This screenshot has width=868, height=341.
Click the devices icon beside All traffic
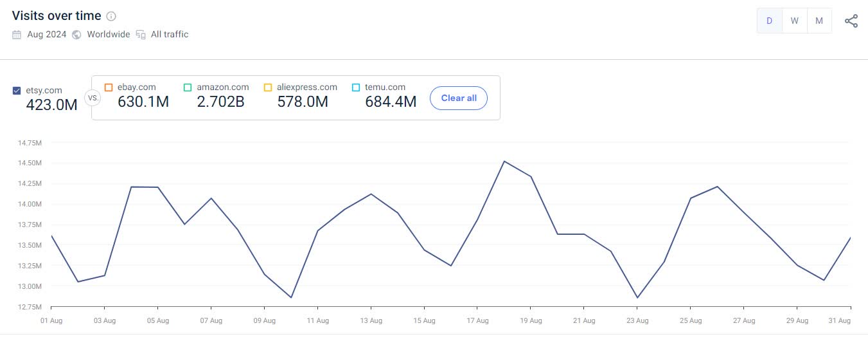click(141, 35)
